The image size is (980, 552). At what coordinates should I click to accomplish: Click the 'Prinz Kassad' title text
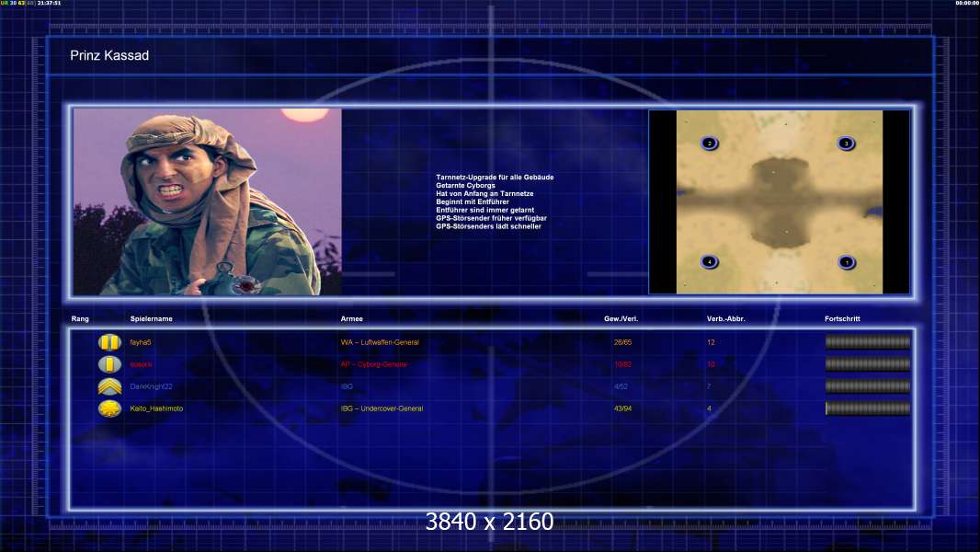(x=109, y=55)
